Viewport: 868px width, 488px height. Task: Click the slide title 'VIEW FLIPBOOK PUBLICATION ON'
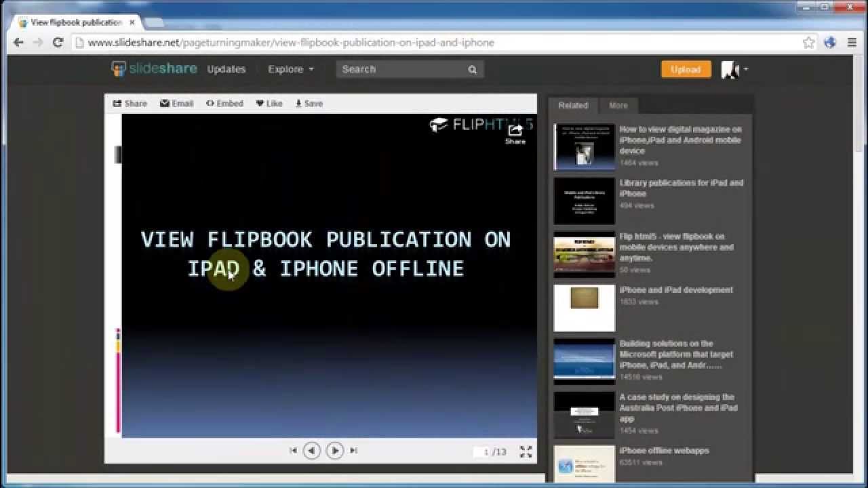(x=325, y=239)
